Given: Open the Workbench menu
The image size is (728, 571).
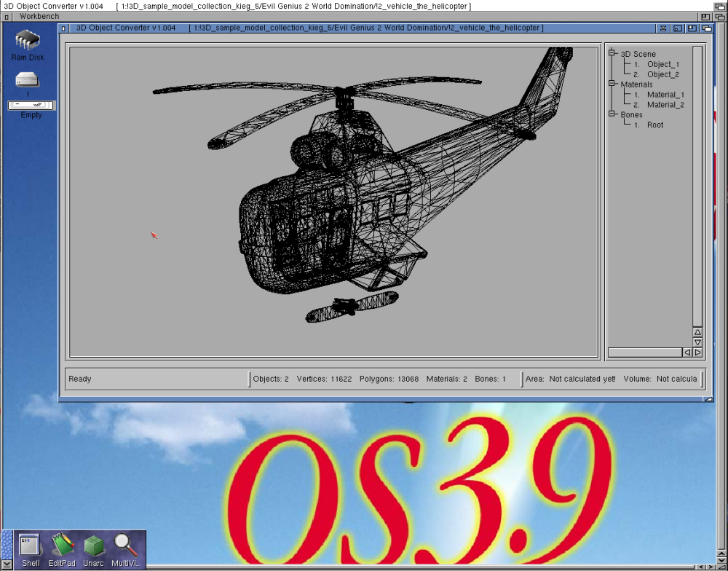Looking at the screenshot, I should (x=39, y=15).
